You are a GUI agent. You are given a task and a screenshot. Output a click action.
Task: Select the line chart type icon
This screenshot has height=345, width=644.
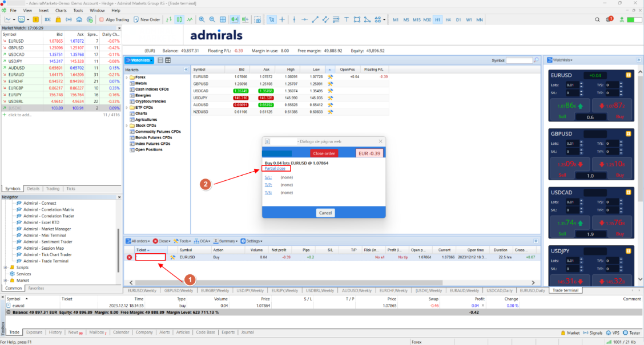pyautogui.click(x=190, y=19)
